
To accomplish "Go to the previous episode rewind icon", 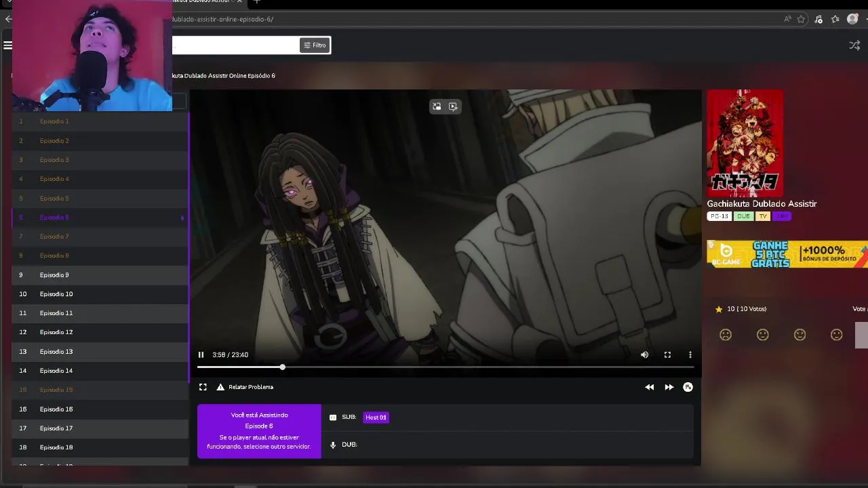I will pyautogui.click(x=650, y=387).
